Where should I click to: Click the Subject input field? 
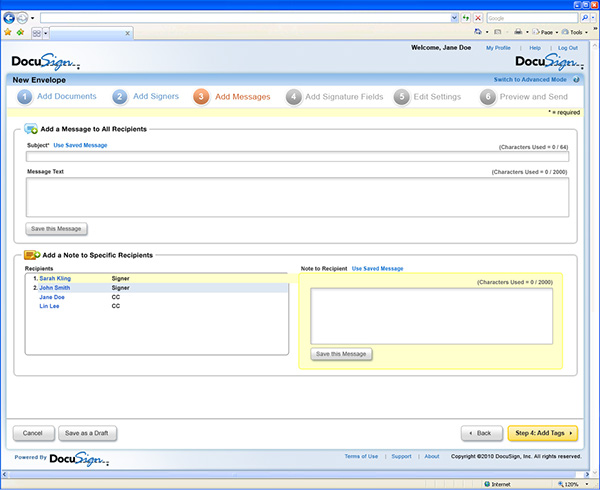297,156
